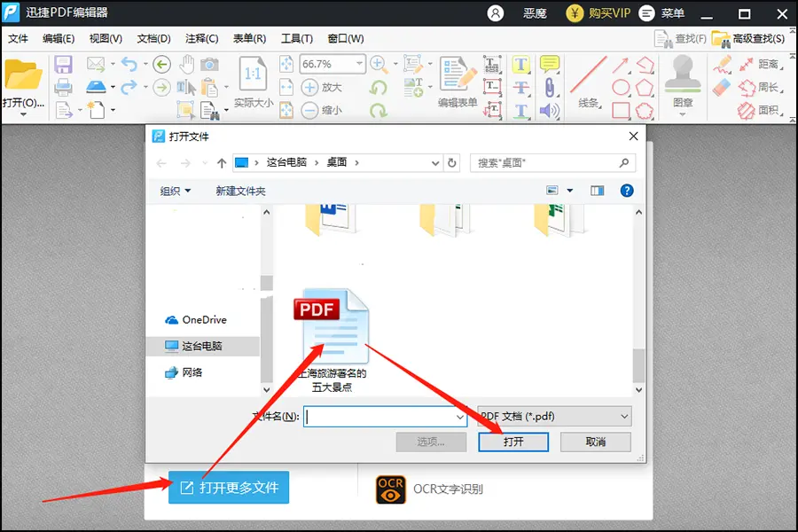Expand the address bar path dropdown

[x=435, y=163]
